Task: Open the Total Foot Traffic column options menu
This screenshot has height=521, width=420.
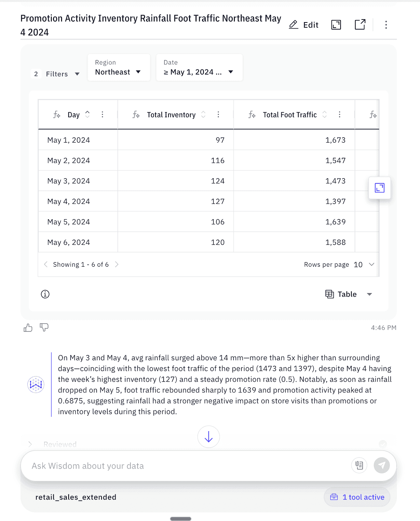Action: click(x=340, y=115)
